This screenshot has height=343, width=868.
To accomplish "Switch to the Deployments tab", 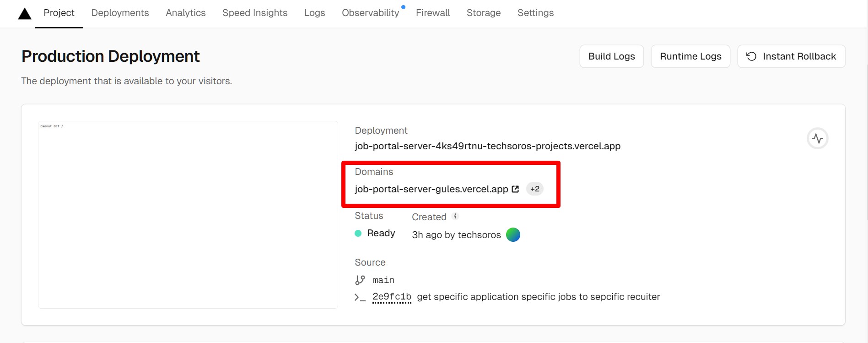I will tap(120, 13).
